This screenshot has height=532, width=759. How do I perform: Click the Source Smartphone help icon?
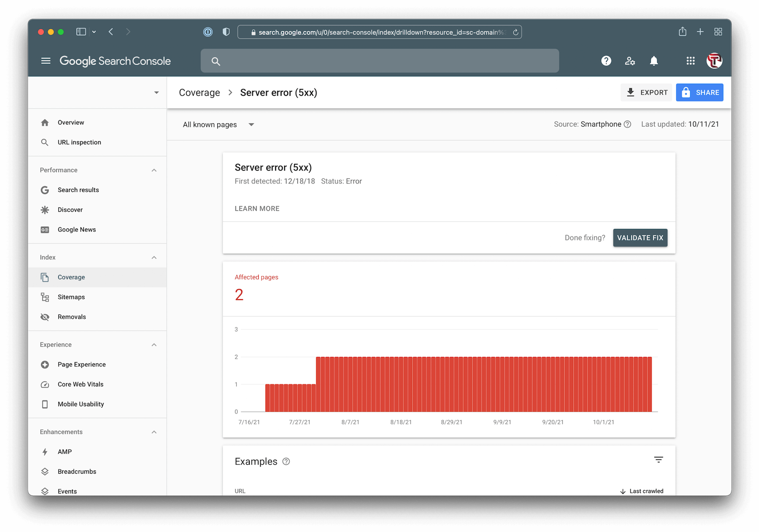coord(627,124)
